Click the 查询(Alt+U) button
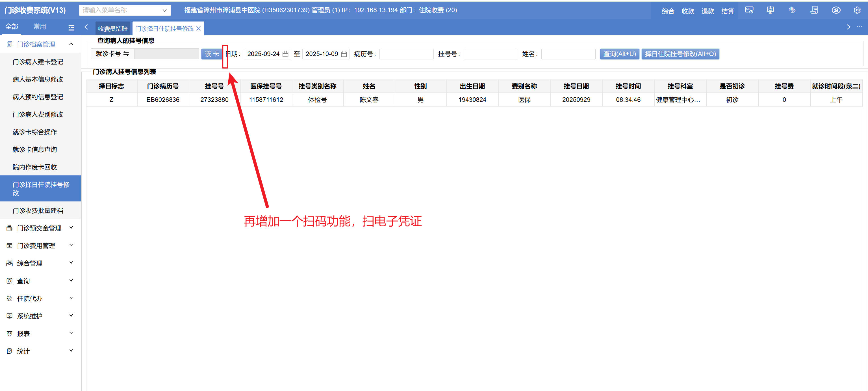Screen dimensions: 868x391 point(619,54)
